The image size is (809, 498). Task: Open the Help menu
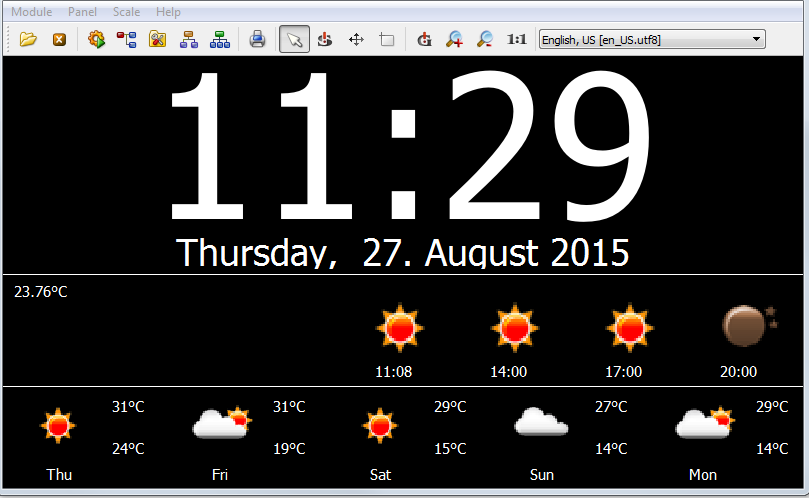pos(168,12)
